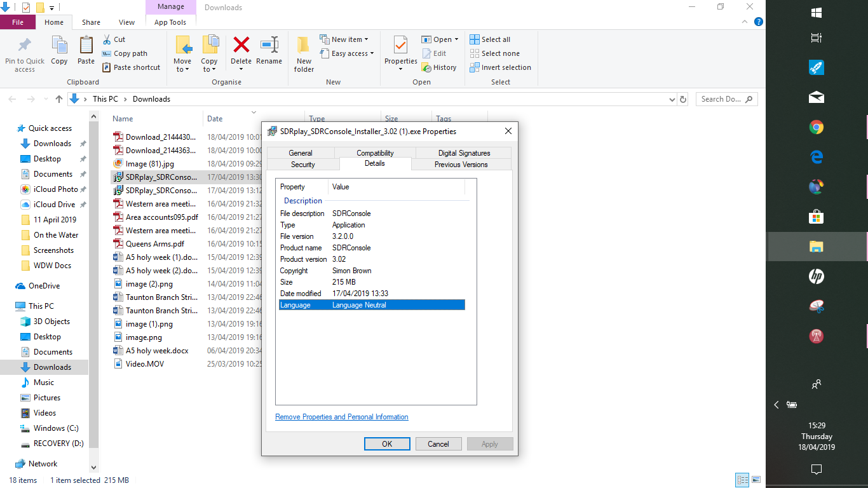
Task: Expand the Date column filter chevron
Action: [x=253, y=111]
